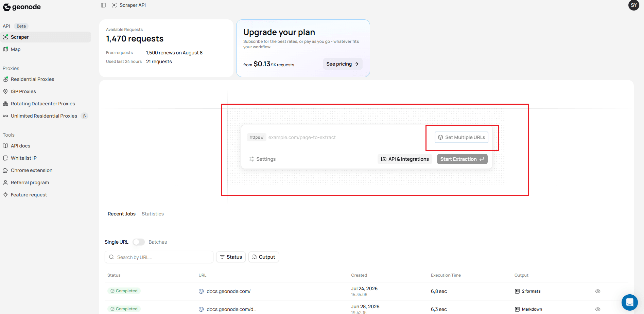Click the globe icon beside docs.geonode.com/
This screenshot has width=644, height=314.
(x=201, y=291)
